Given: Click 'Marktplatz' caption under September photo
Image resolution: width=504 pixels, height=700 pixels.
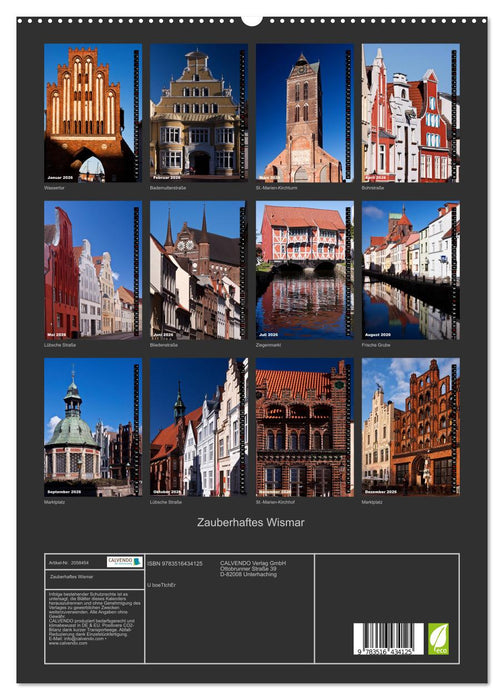Looking at the screenshot, I should [54, 502].
